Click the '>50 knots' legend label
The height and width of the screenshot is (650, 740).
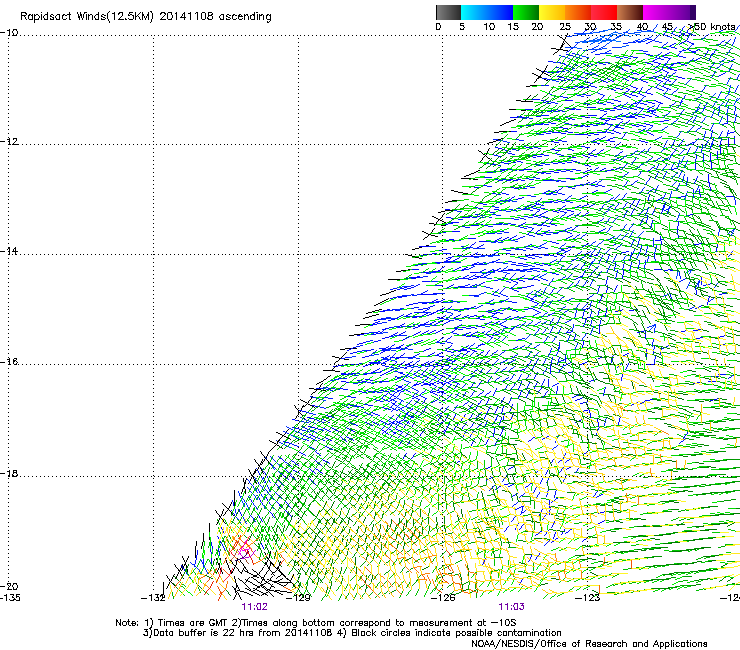click(712, 27)
